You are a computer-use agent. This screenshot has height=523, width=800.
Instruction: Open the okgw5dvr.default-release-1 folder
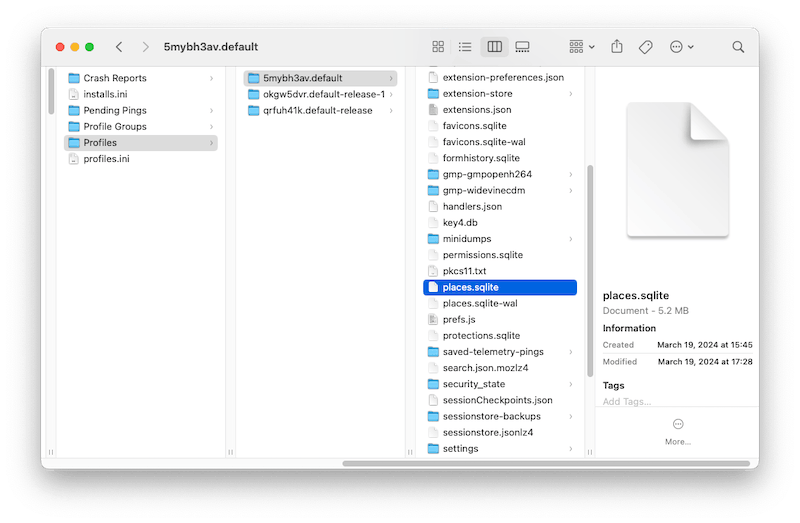323,94
